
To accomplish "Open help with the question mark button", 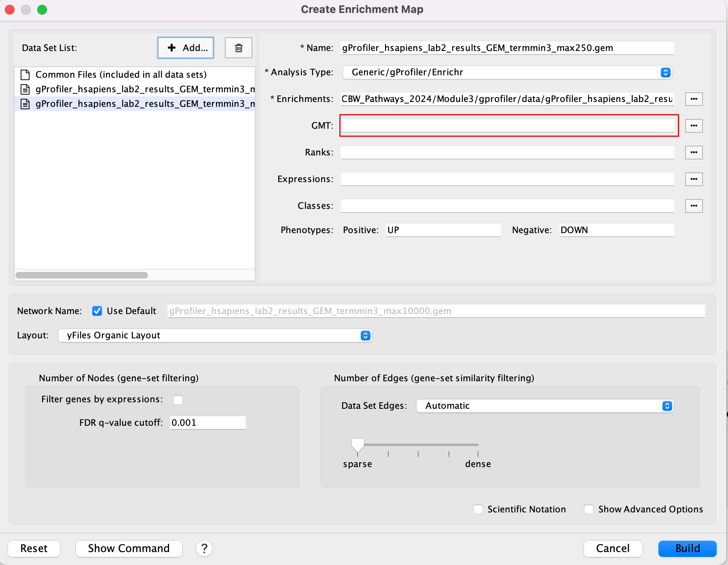I will tap(204, 548).
